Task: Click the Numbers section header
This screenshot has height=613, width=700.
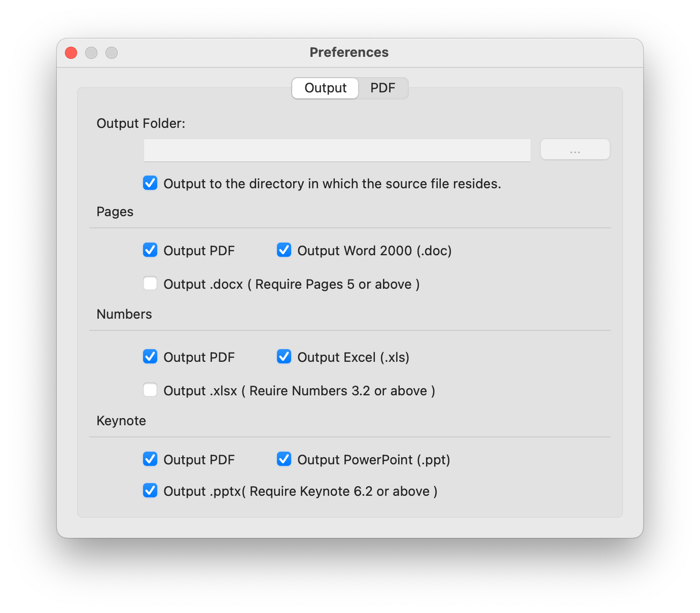Action: tap(124, 314)
